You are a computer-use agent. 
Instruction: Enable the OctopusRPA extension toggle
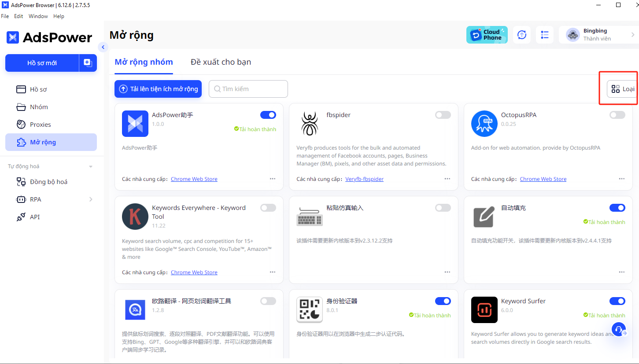click(617, 115)
